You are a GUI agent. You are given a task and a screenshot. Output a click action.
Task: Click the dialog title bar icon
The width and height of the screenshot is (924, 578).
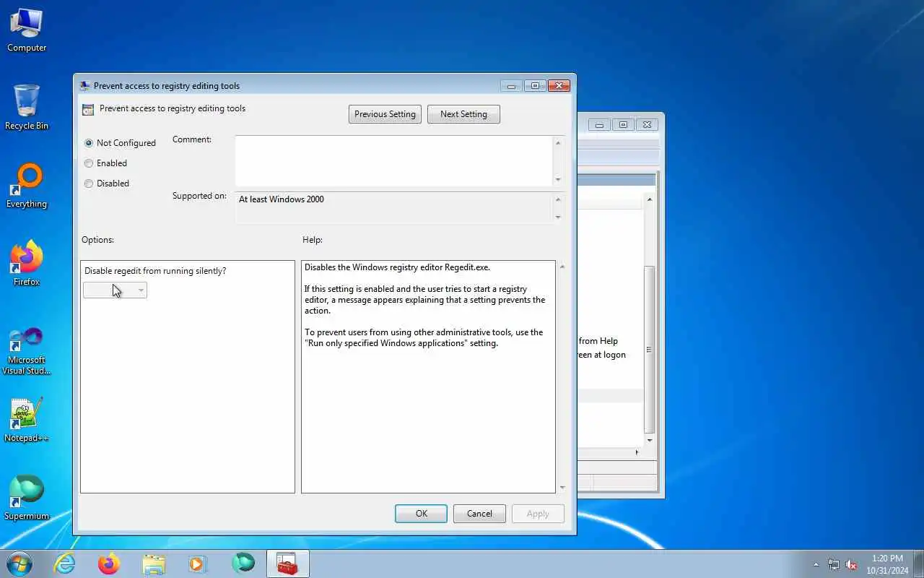(85, 85)
